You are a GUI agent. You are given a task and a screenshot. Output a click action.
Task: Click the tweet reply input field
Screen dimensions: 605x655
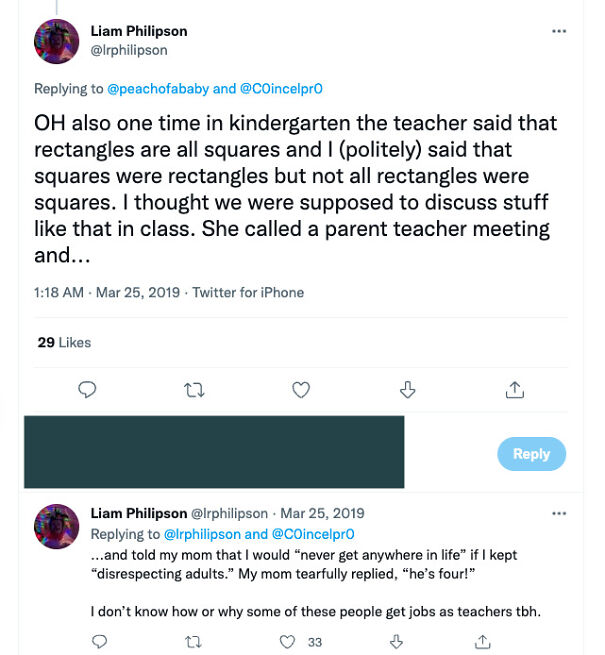pos(215,452)
